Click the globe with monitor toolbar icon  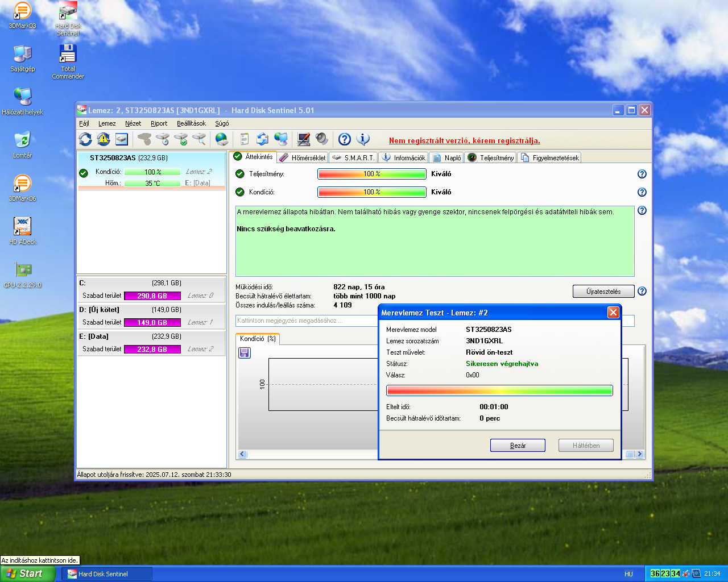click(281, 139)
